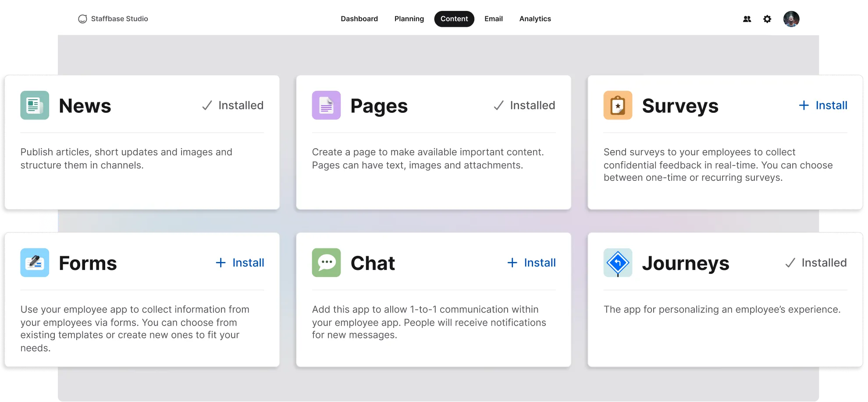The image size is (868, 402).
Task: Select the News app icon
Action: (34, 105)
